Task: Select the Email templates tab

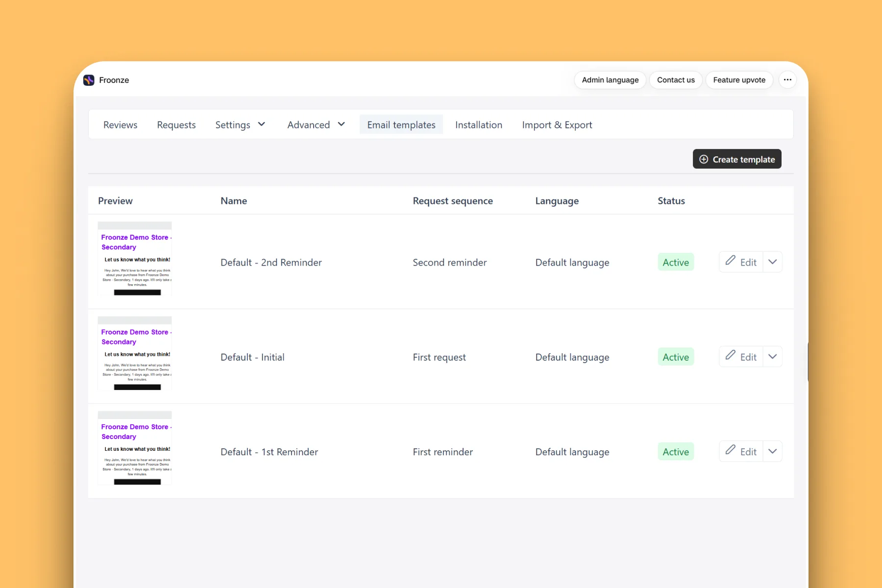Action: 401,125
